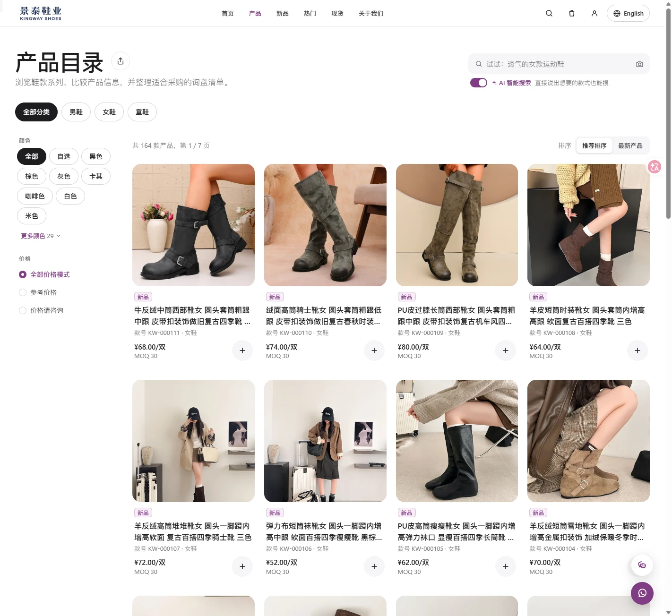Select the 女鞋 category button
This screenshot has height=616, width=672.
pyautogui.click(x=109, y=112)
